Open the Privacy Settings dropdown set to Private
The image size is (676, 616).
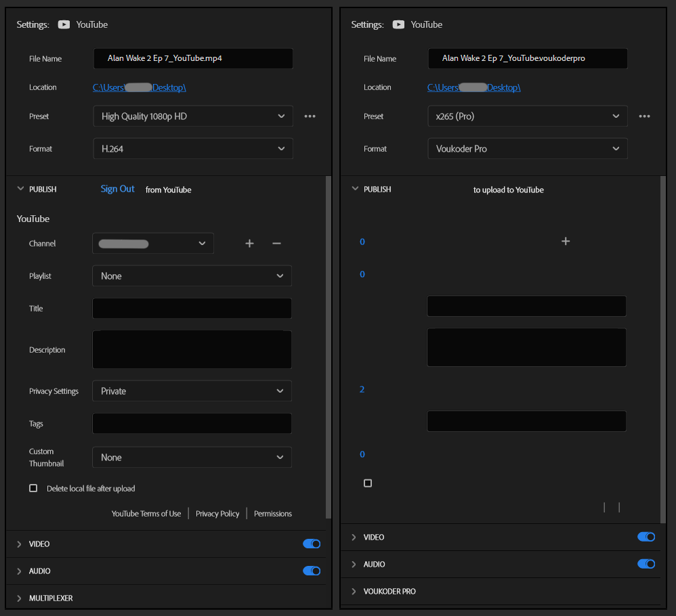(x=192, y=391)
